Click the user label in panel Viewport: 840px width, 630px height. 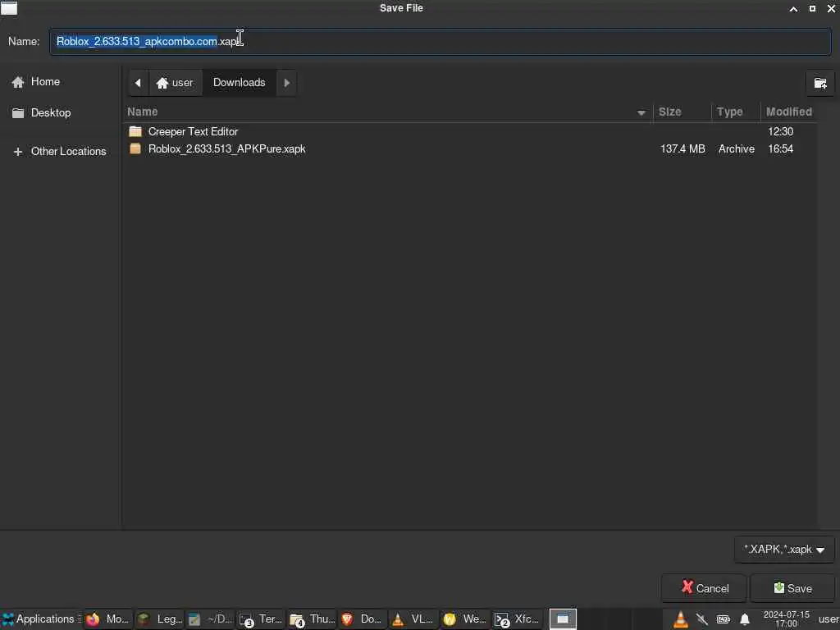pos(829,619)
